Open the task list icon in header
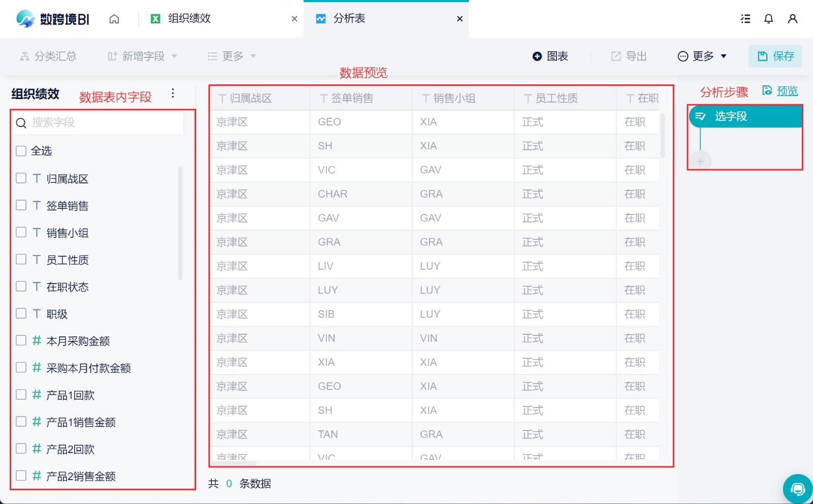 pos(745,19)
